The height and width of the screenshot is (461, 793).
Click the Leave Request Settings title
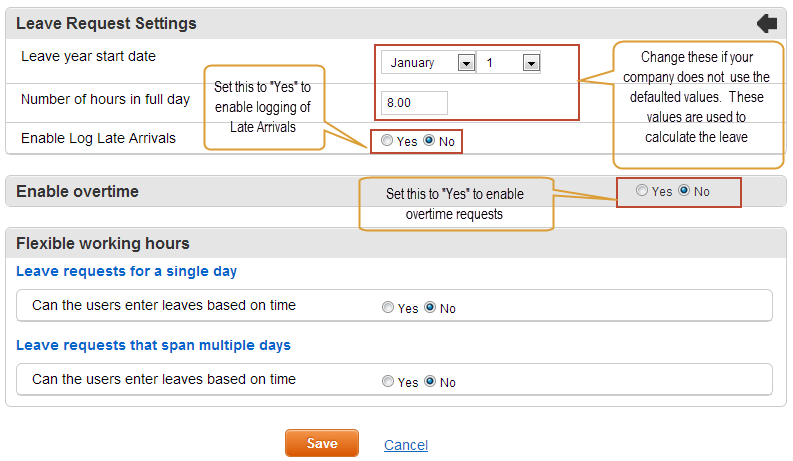(106, 23)
